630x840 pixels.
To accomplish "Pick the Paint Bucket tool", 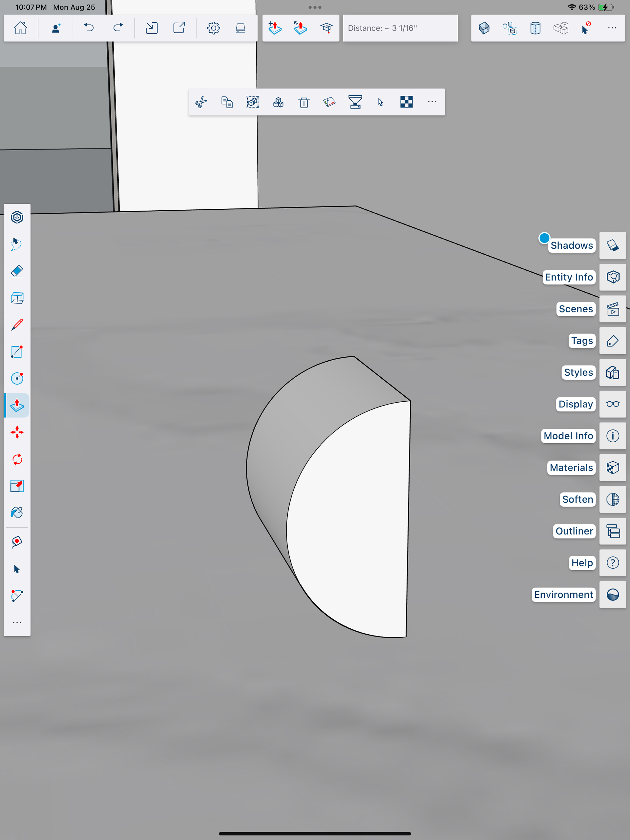I will pyautogui.click(x=17, y=513).
